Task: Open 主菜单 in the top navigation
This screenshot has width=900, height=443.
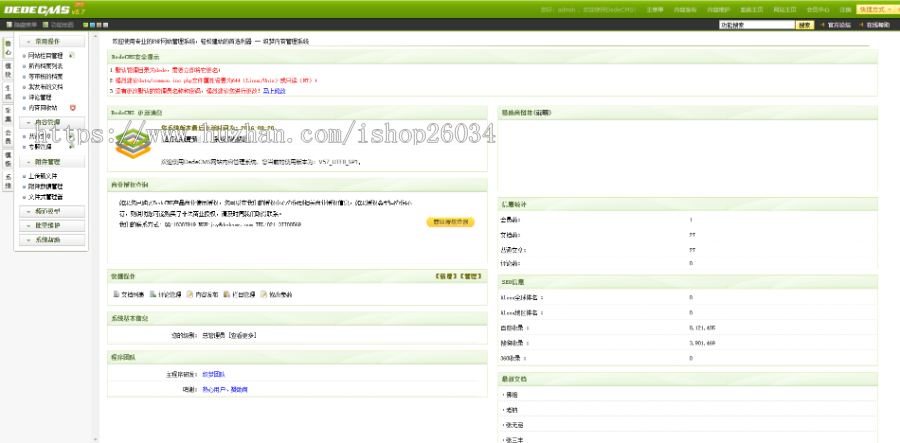Action: [655, 10]
